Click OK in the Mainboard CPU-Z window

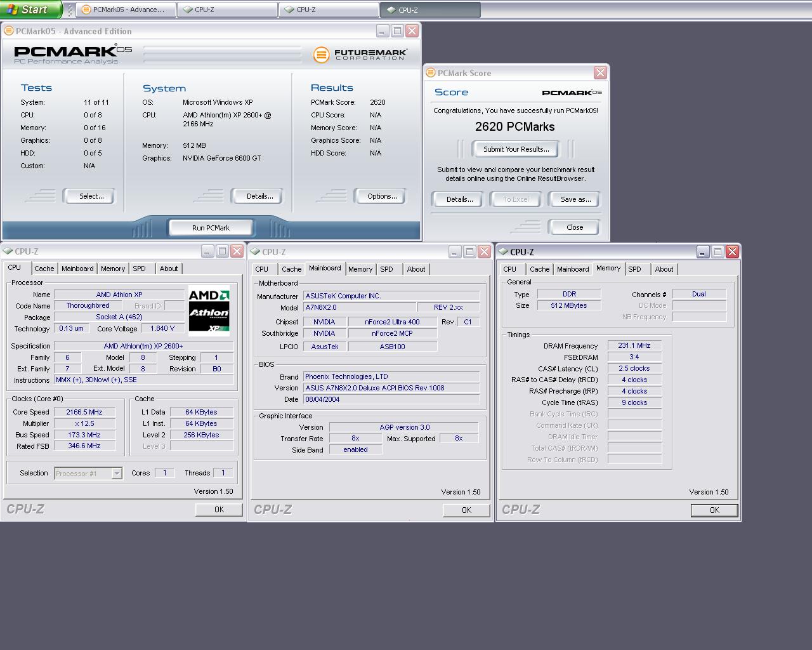(x=466, y=510)
